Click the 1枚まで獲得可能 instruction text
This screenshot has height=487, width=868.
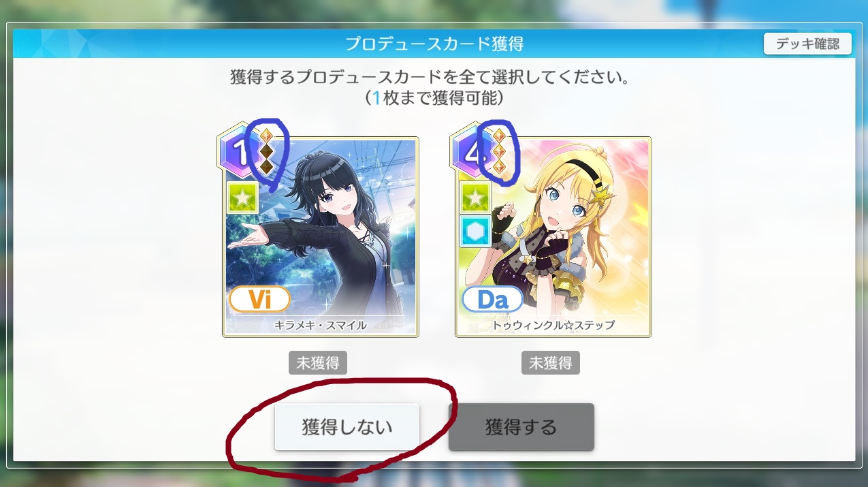pos(434,98)
